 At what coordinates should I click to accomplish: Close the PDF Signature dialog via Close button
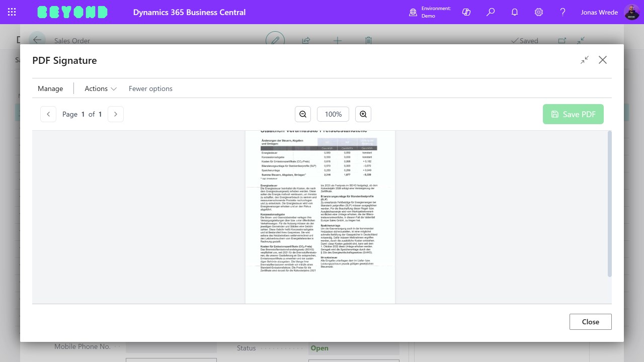pos(590,322)
